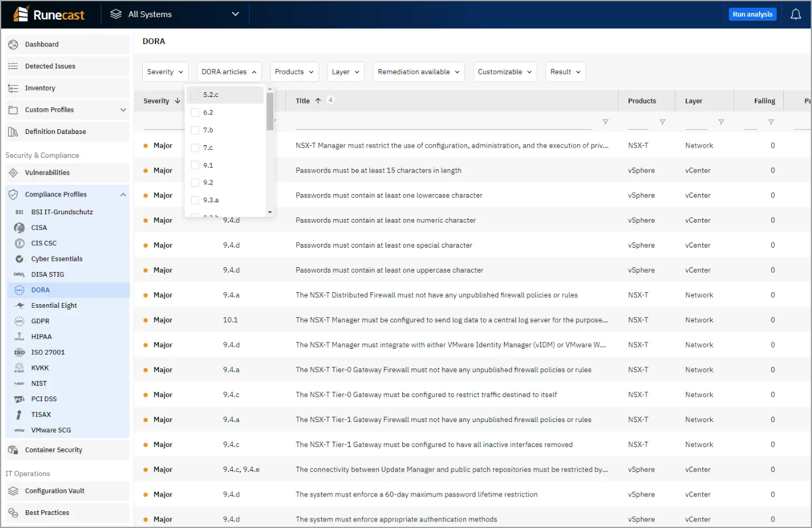Open the Inventory sidebar icon

[13, 88]
